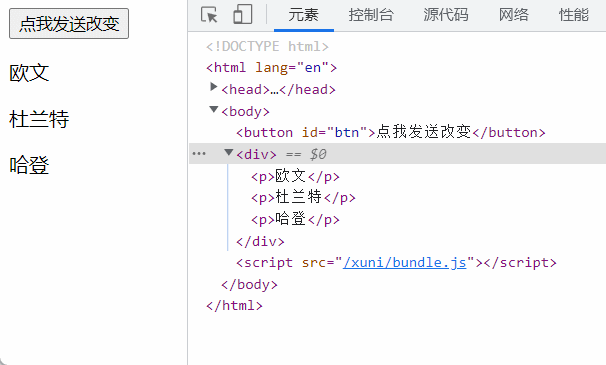Switch to the 源代码 tab
Image resolution: width=606 pixels, height=365 pixels.
[x=446, y=15]
